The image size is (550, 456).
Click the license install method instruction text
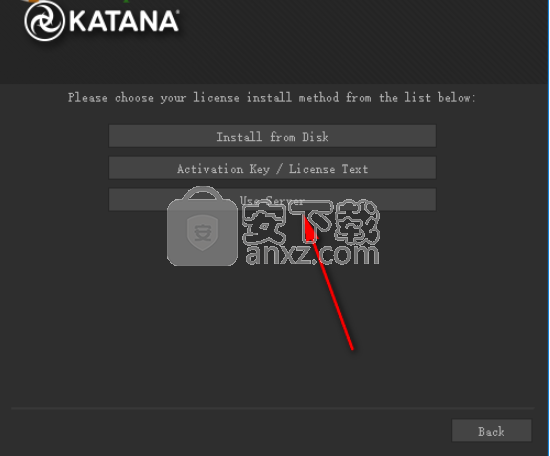272,98
